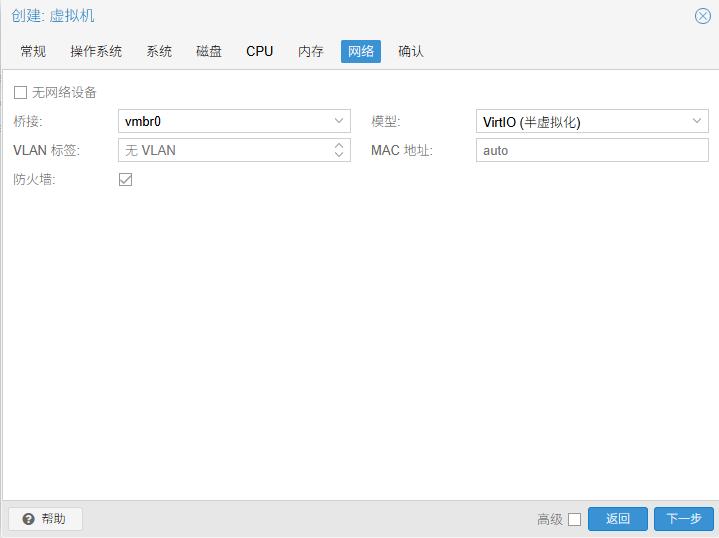Click the help question mark icon
719x538 pixels.
[28, 519]
